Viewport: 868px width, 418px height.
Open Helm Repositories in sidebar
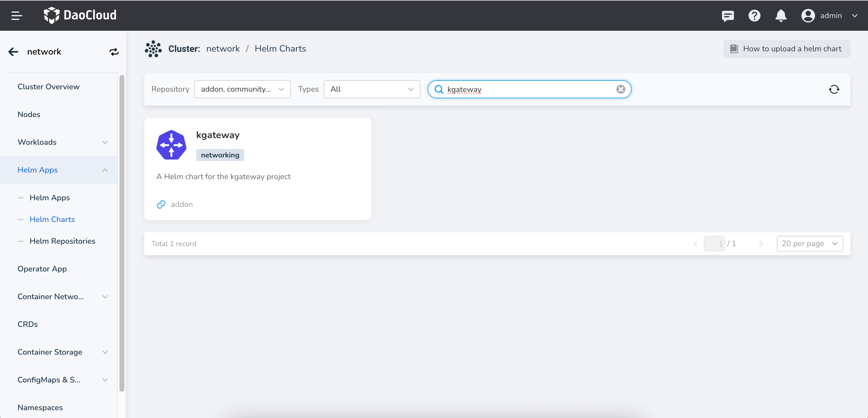click(62, 241)
